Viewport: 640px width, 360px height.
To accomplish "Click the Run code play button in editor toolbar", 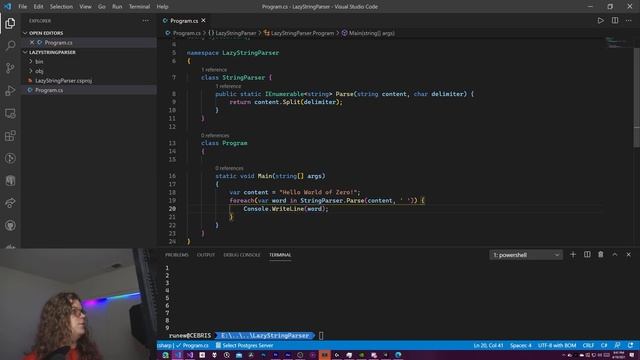I will [x=600, y=20].
